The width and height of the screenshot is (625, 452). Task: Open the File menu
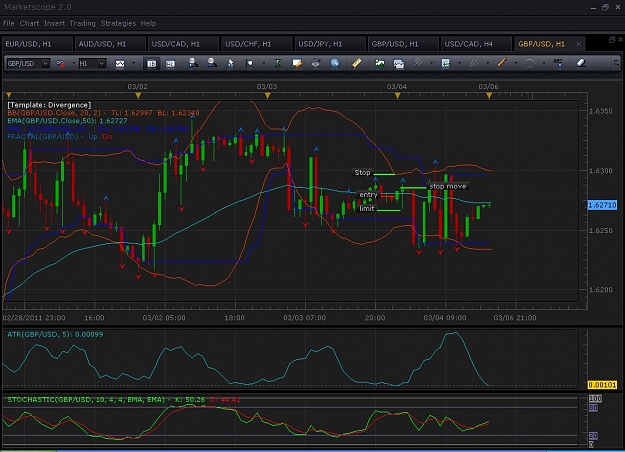tap(8, 23)
